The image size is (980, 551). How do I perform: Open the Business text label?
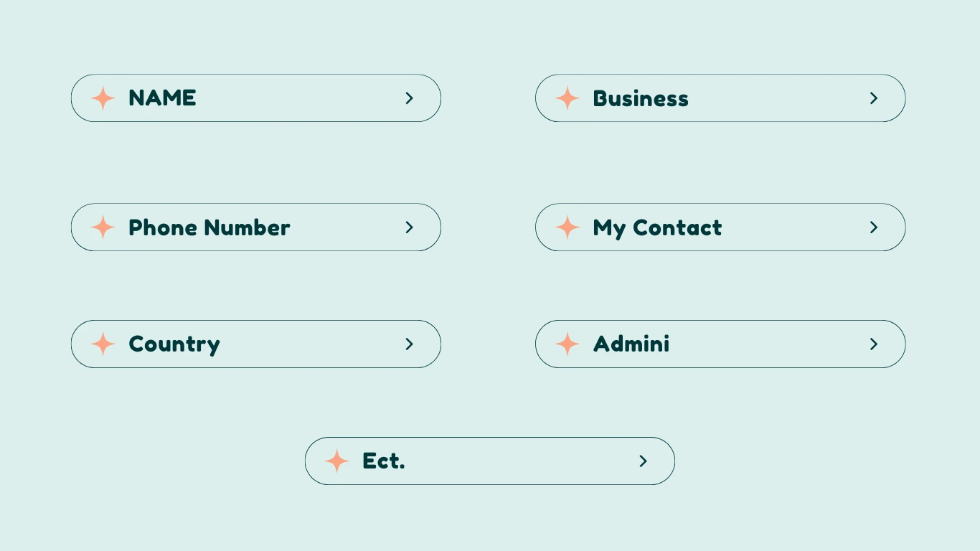point(640,99)
